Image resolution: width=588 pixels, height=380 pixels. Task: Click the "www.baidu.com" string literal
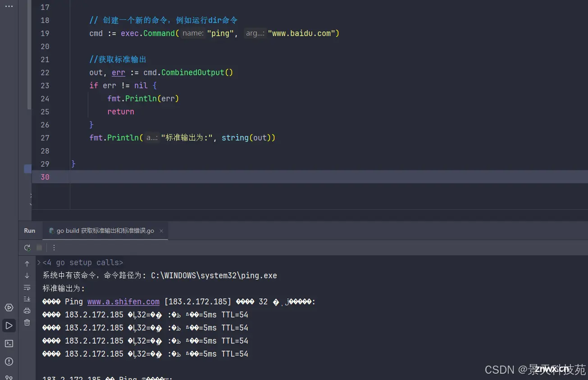pos(301,33)
